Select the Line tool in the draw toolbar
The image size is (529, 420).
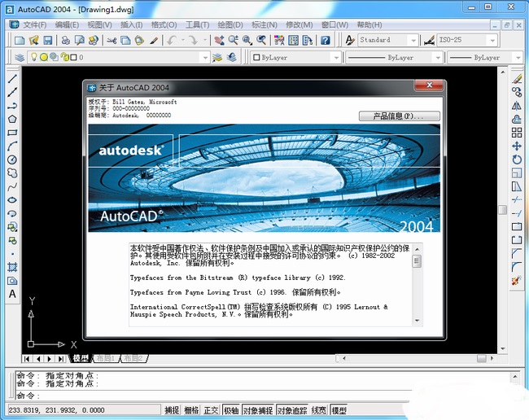point(12,79)
